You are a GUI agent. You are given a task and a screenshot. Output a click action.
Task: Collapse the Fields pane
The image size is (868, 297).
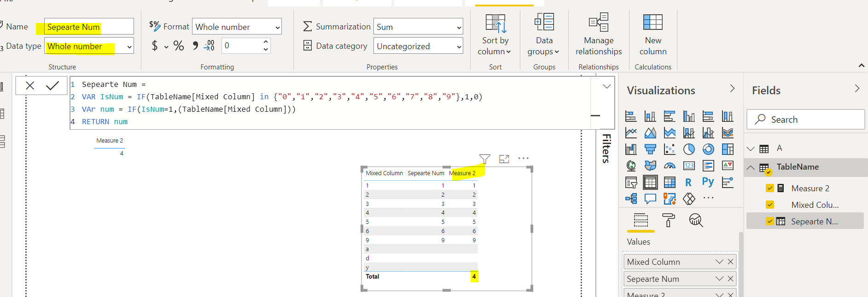[x=857, y=88]
